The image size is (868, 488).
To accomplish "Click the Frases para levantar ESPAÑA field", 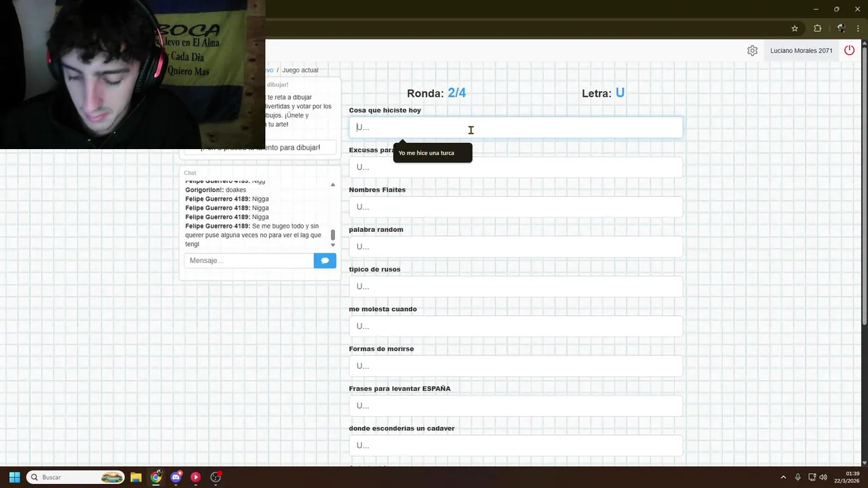I will coord(515,405).
